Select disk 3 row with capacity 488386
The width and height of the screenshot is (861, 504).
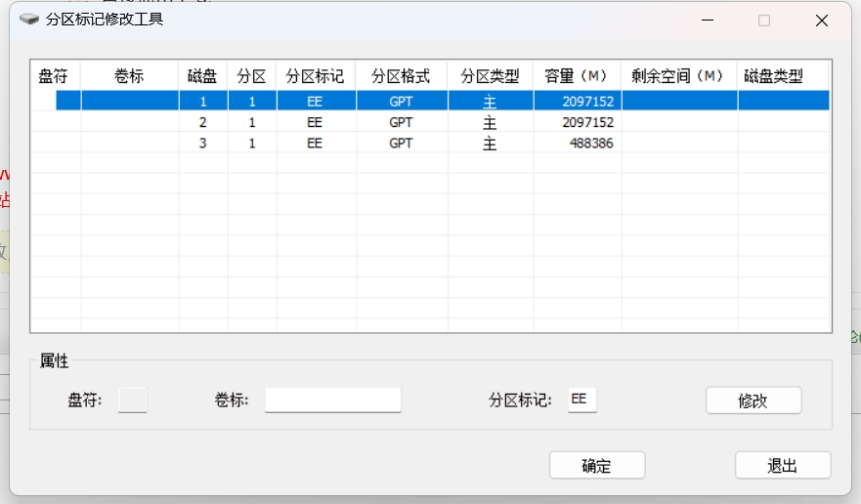(x=430, y=144)
